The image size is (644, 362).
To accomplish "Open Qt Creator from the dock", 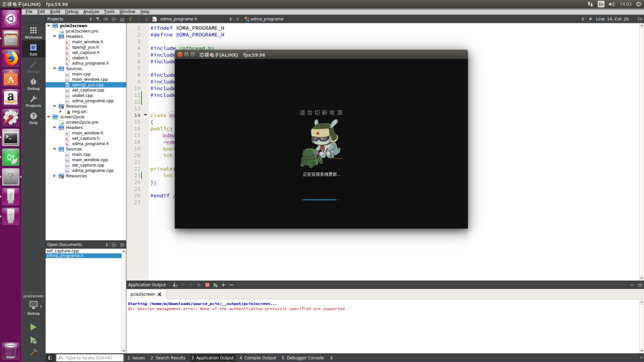I will 11,157.
